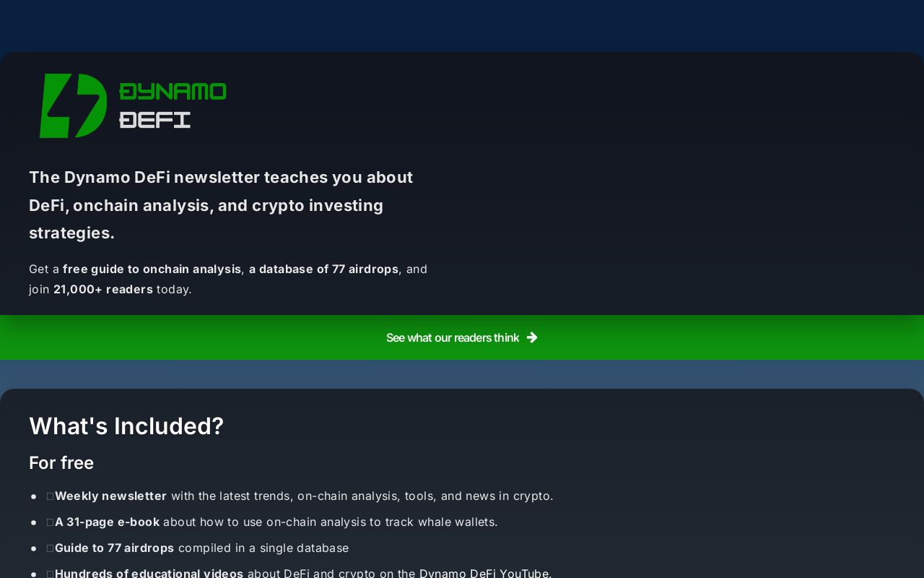Viewport: 924px width, 578px height.
Task: Click the emoji icon before Guide to 77 airdrops
Action: coord(50,548)
